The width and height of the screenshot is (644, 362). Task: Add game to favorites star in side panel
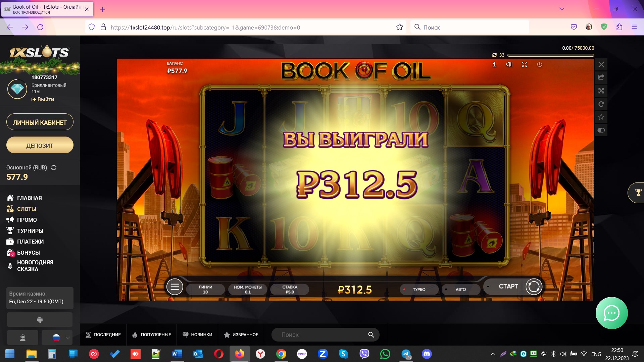coord(601,117)
